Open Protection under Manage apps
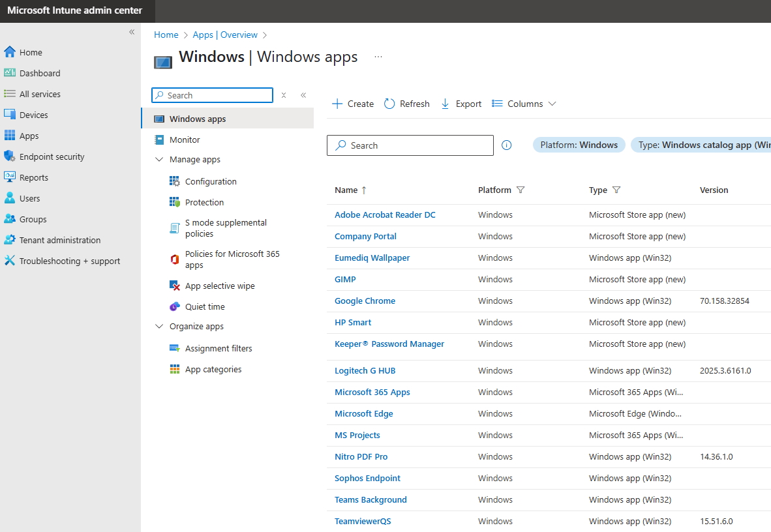The width and height of the screenshot is (771, 532). click(x=204, y=202)
